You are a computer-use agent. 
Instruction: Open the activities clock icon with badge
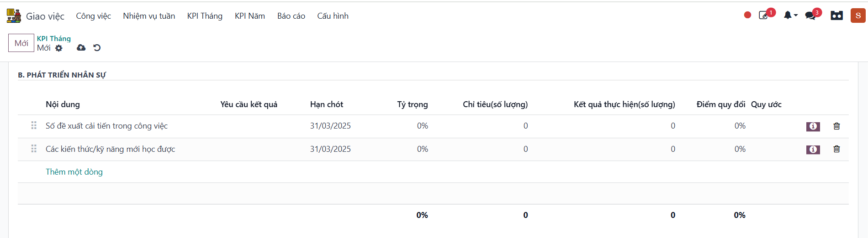click(764, 16)
